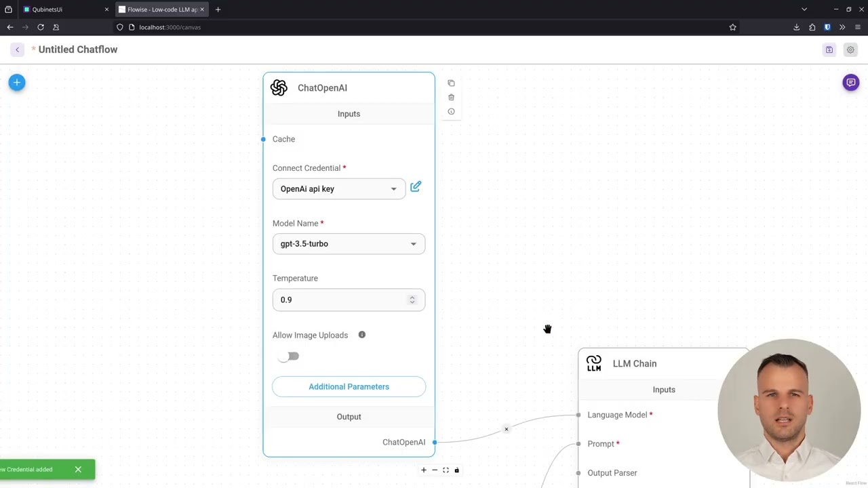
Task: List all tabs dropdown arrow
Action: point(804,9)
